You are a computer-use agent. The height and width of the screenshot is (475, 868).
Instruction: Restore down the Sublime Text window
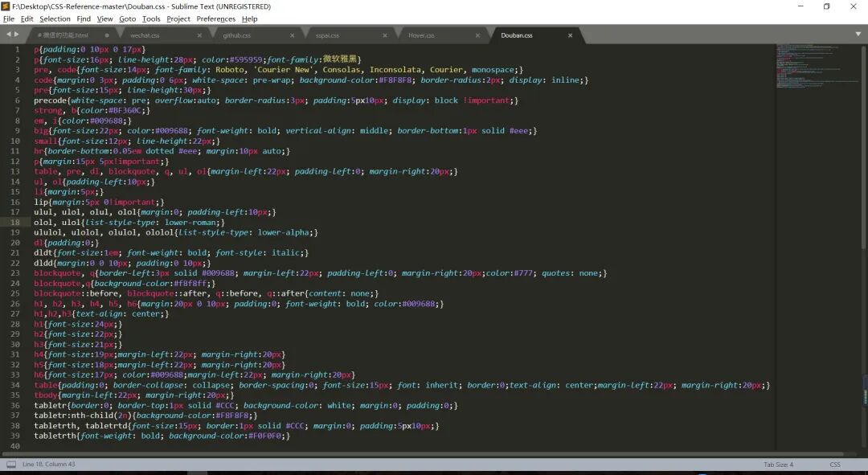826,6
